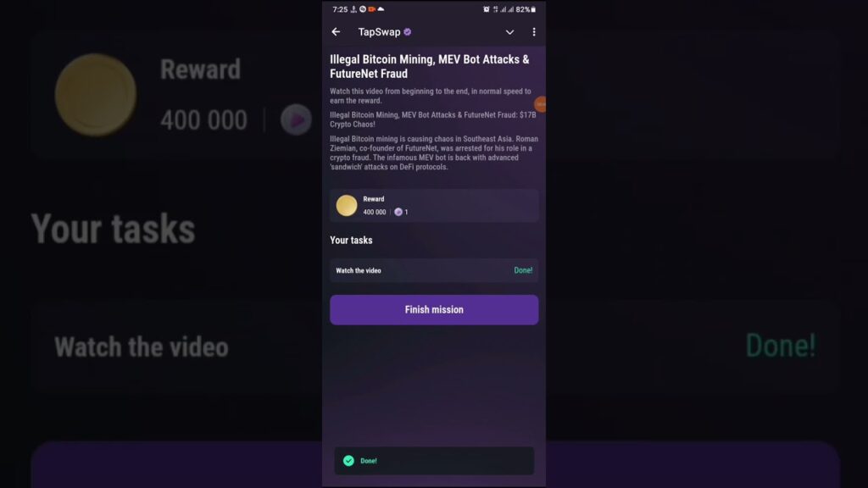This screenshot has height=488, width=868.
Task: Open the three-dot overflow menu
Action: pos(534,32)
